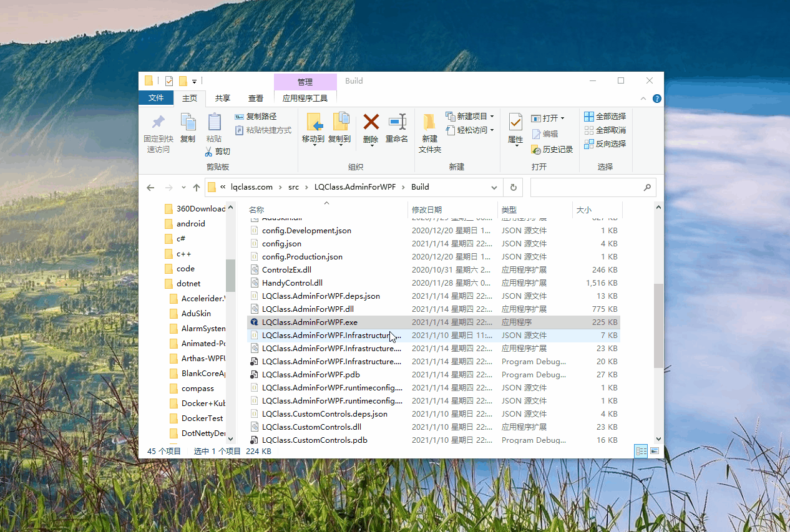Screen dimensions: 790x532
Task: Click quick access Properties checkmark icon in title bar
Action: [x=168, y=81]
